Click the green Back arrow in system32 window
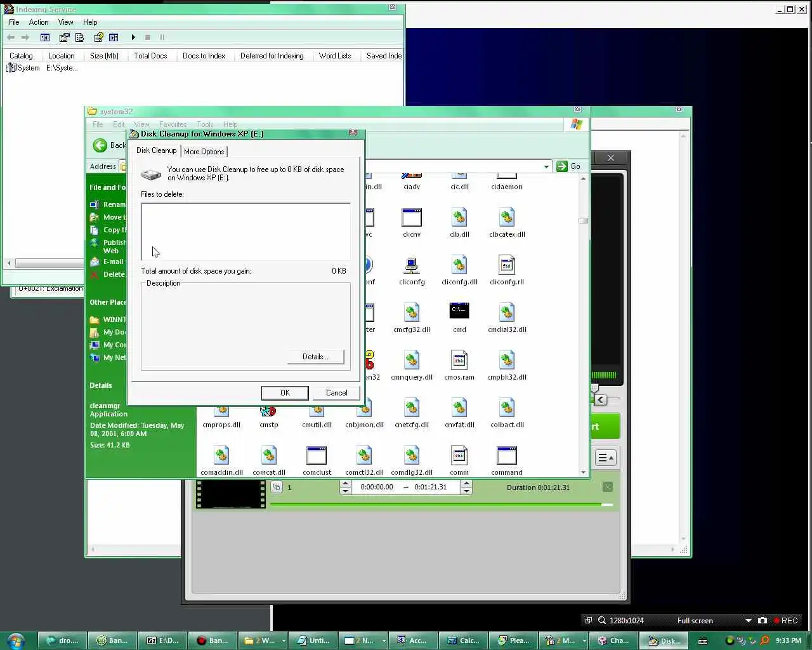The image size is (812, 650). (100, 145)
